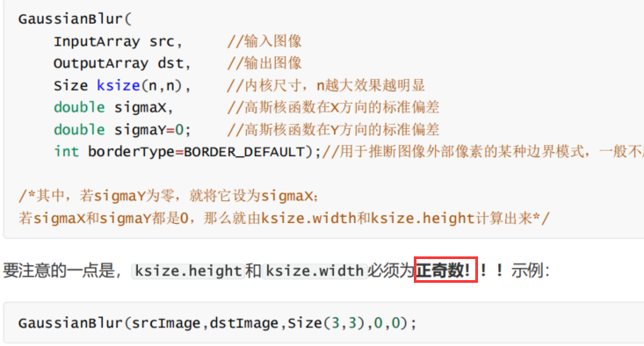Click the inline code ksize.width
644x346 pixels.
click(315, 270)
